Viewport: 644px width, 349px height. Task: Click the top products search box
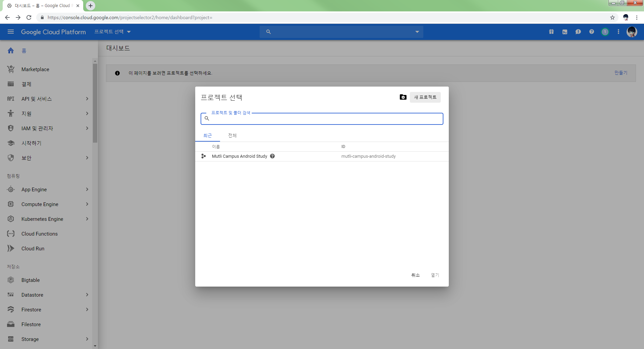click(341, 32)
